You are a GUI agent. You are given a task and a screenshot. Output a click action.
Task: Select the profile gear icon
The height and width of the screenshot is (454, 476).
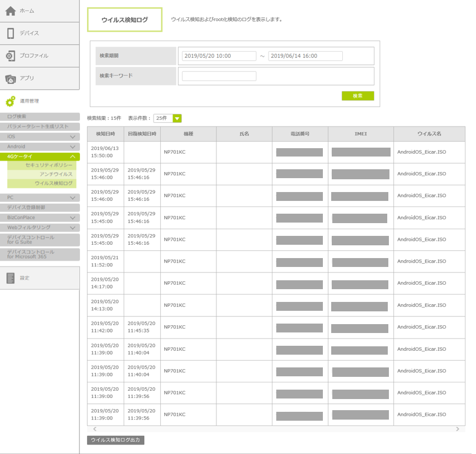pos(11,56)
